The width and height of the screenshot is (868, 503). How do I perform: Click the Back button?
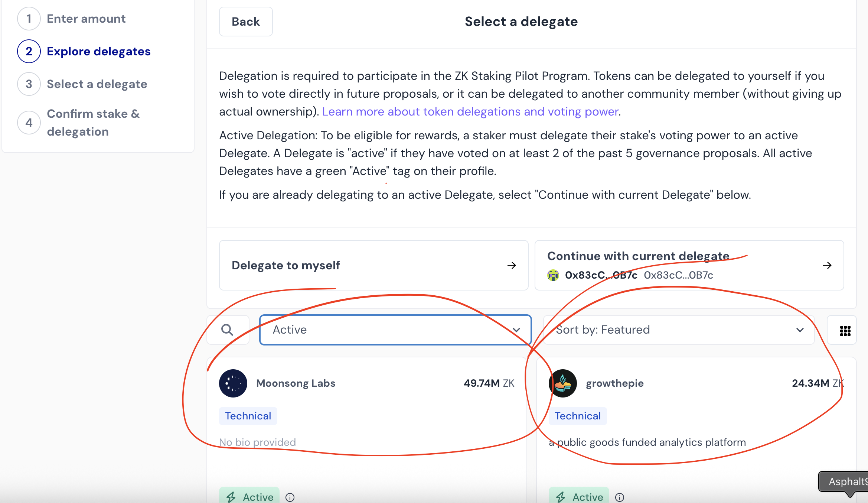(x=246, y=22)
